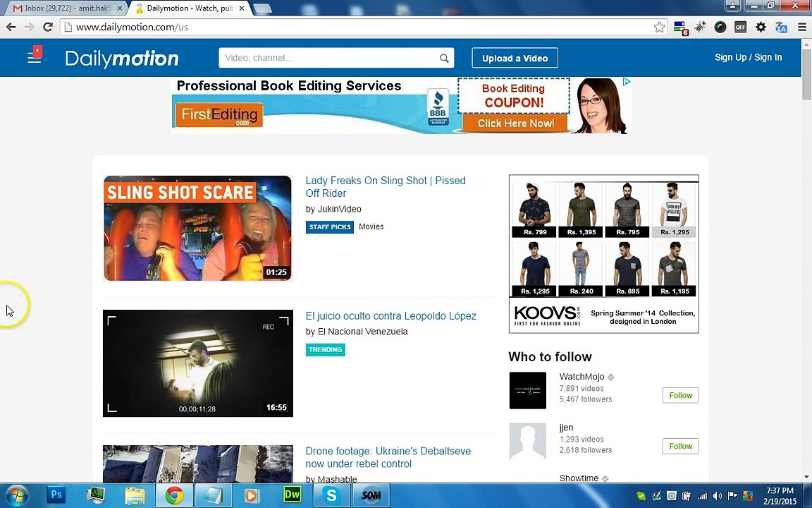
Task: Close the Gmail Inbox tab
Action: 120,8
